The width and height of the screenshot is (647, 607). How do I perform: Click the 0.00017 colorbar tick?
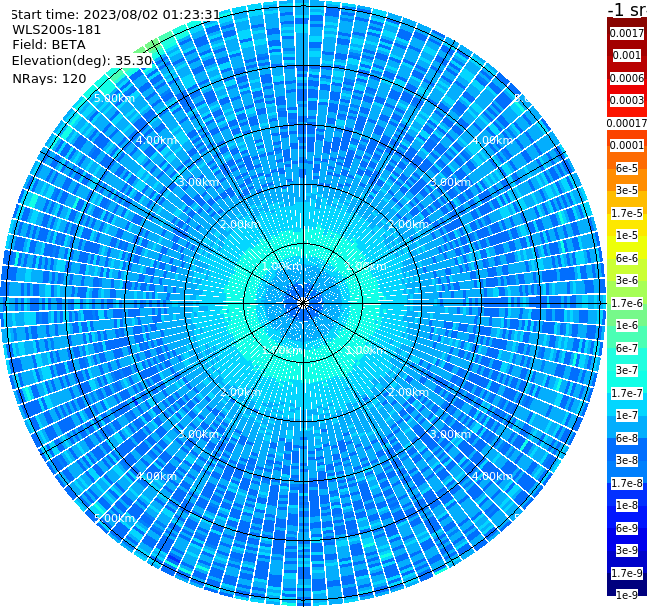(627, 123)
